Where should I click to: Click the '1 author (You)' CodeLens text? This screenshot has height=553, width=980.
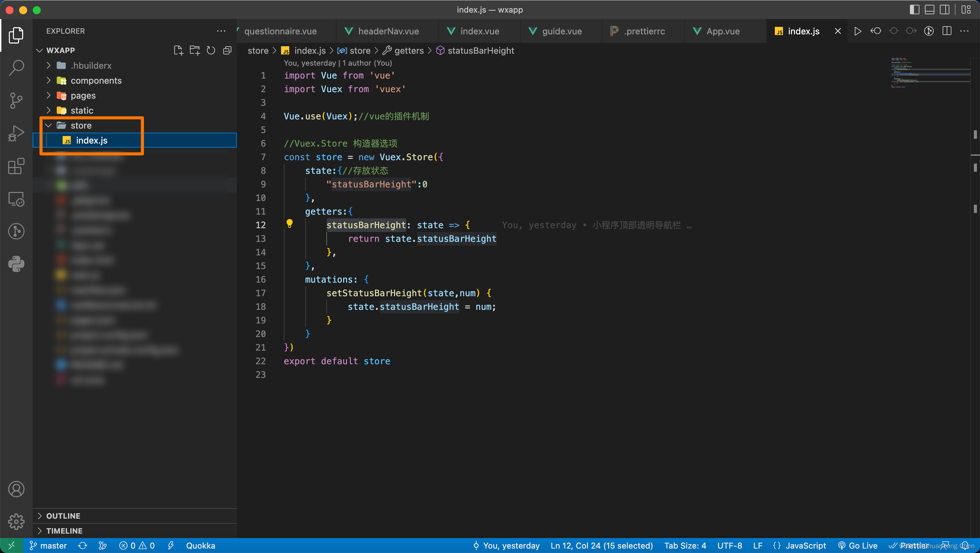pyautogui.click(x=367, y=63)
